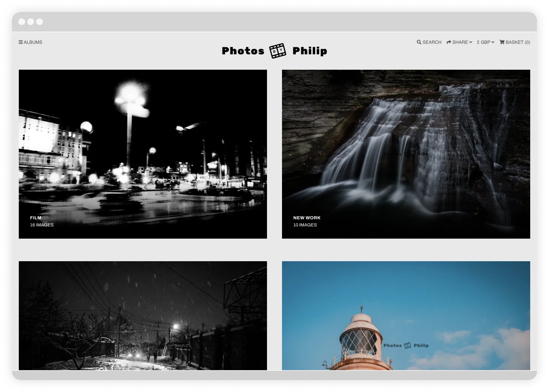Open the snowy night street album thumbnail
549x392 pixels.
point(143,316)
